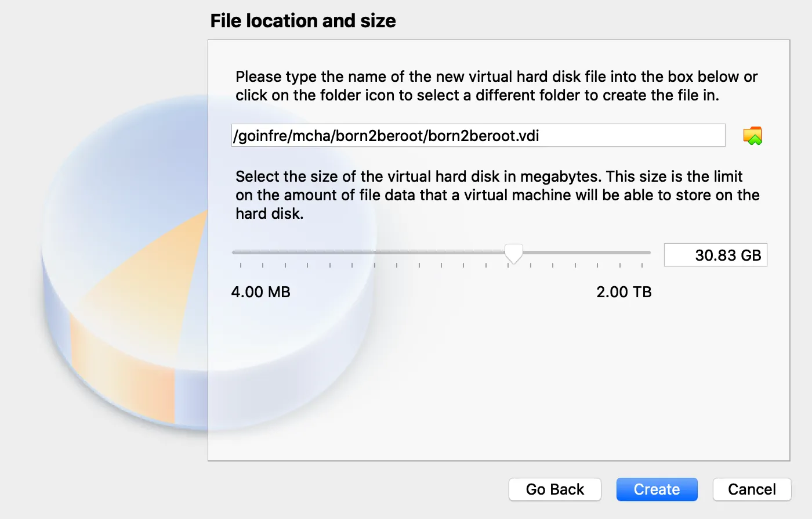Viewport: 812px width, 519px height.
Task: Click the virtual hard disk file path field
Action: [x=478, y=136]
